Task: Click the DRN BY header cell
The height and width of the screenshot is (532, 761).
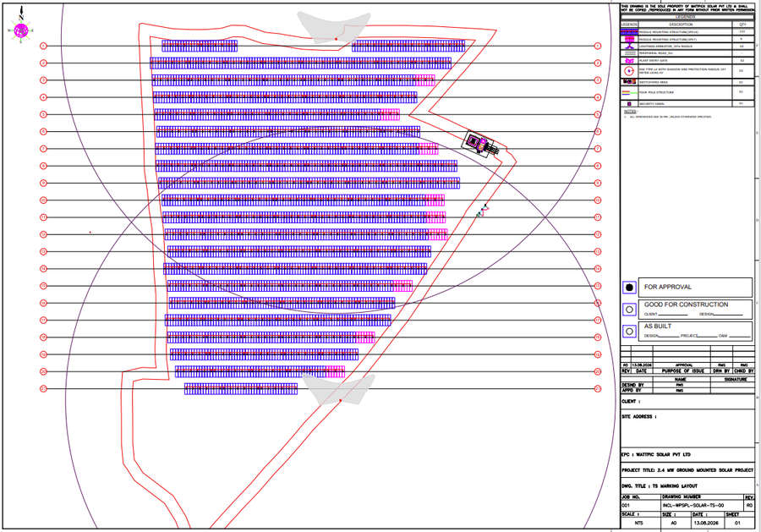Action: click(x=721, y=370)
